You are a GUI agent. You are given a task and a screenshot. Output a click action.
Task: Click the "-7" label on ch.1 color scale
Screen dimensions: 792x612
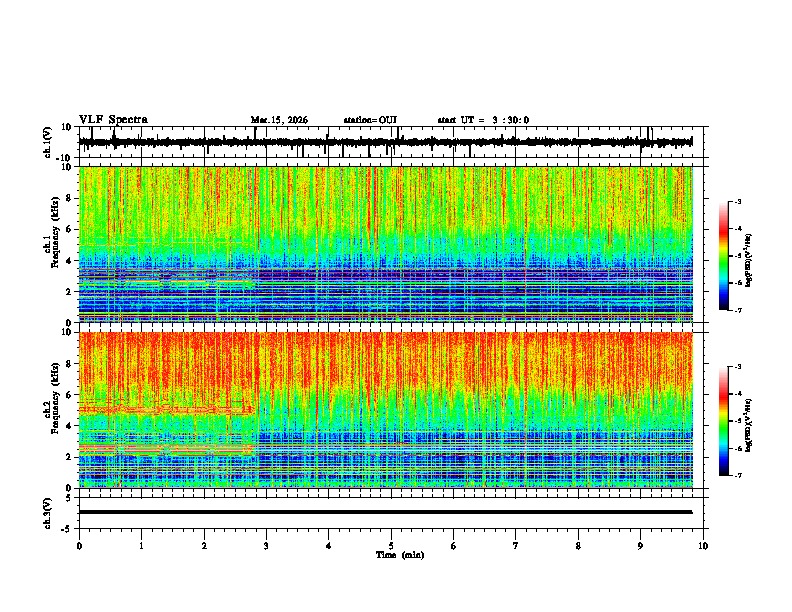click(x=738, y=310)
